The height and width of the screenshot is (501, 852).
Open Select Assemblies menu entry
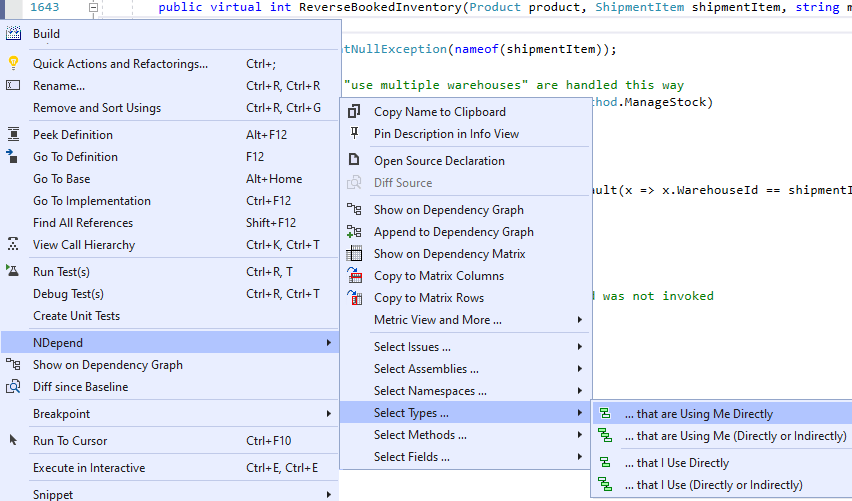pos(466,368)
